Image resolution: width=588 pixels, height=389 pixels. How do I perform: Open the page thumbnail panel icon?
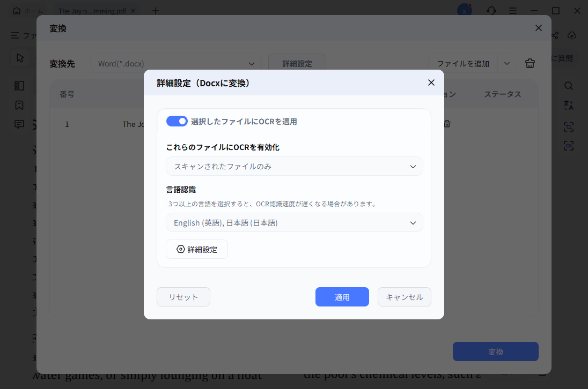point(19,86)
